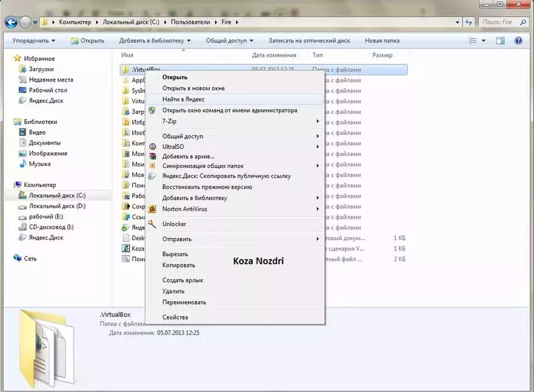
Task: Open 'Загрузки' in the navigation pane
Action: (x=41, y=69)
